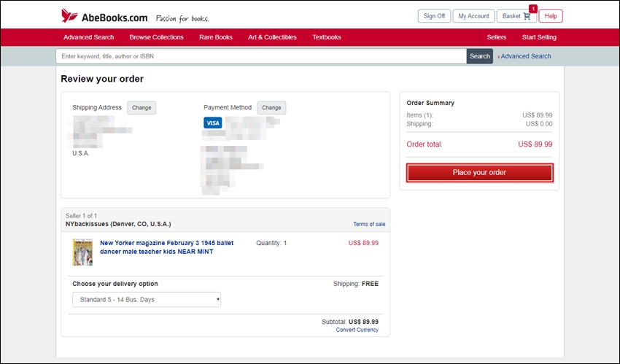Click the Shipping: FREE label
This screenshot has width=620, height=364.
click(356, 284)
